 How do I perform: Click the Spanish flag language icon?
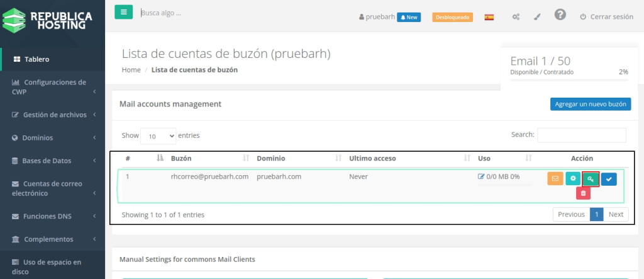[x=489, y=17]
